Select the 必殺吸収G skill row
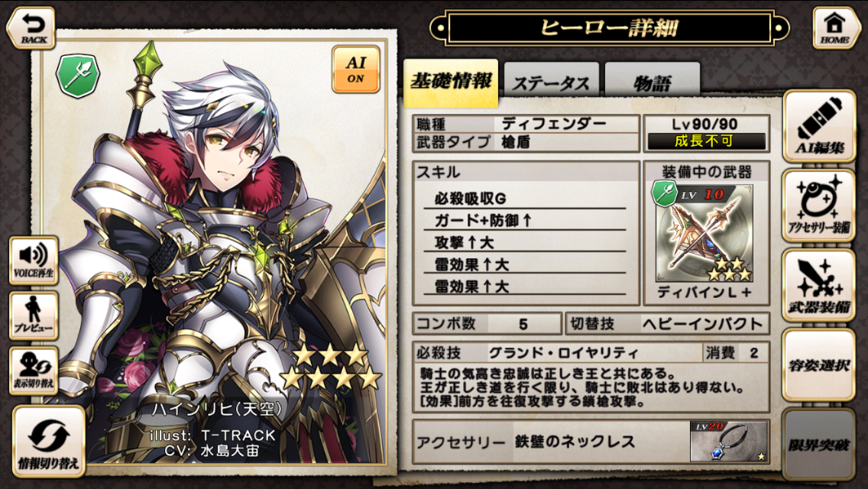Screen dimensions: 868x489 (525, 198)
